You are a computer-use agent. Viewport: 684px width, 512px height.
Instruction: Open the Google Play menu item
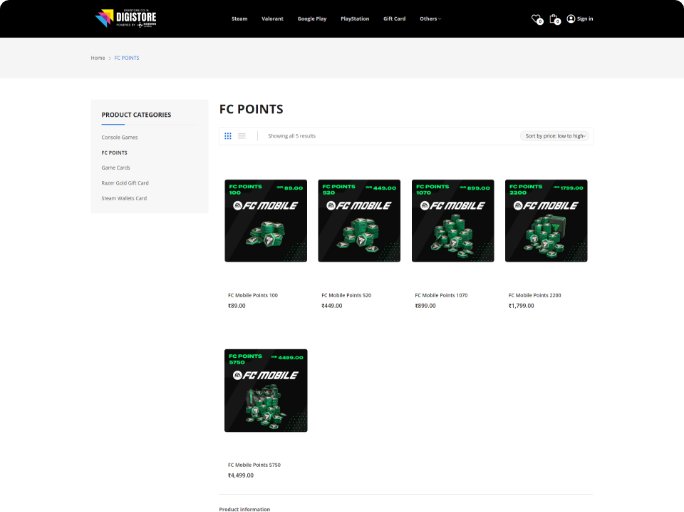(x=312, y=19)
